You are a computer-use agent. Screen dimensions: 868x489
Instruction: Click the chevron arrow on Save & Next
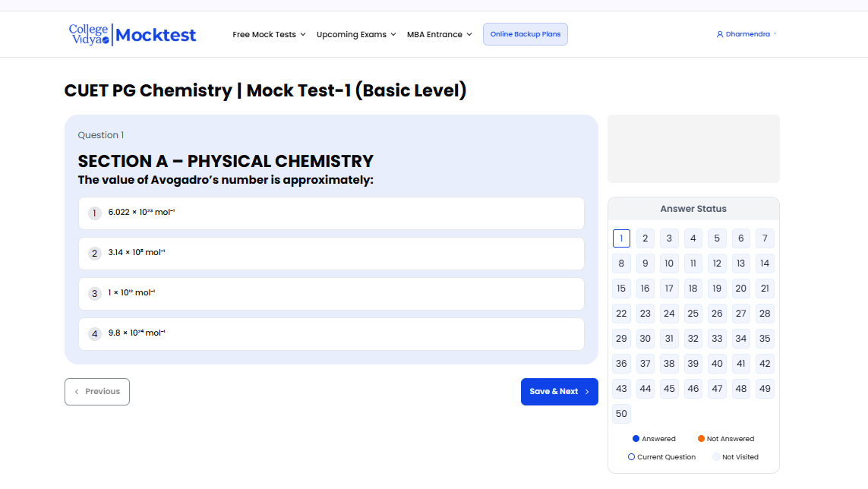point(587,392)
